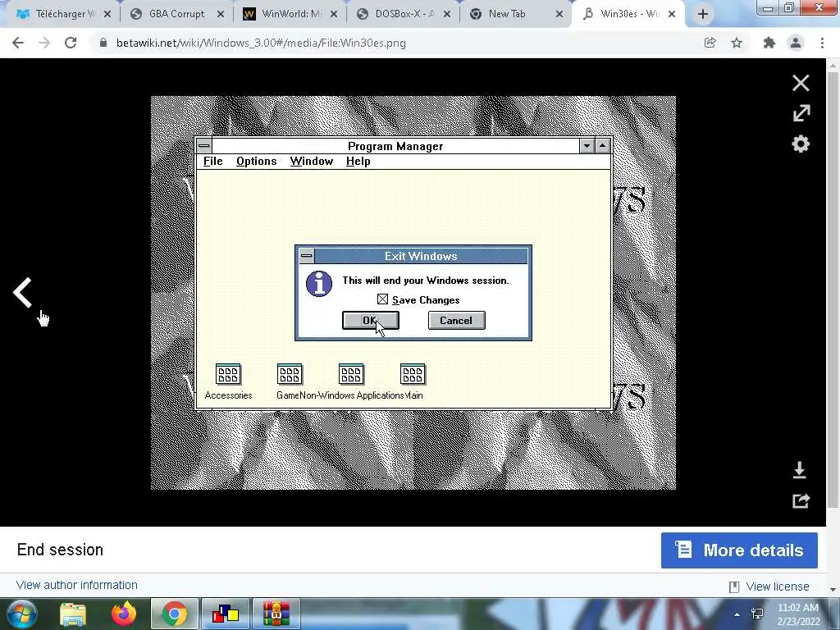The image size is (840, 630).
Task: Close the GBA Corrupt tab
Action: (221, 15)
